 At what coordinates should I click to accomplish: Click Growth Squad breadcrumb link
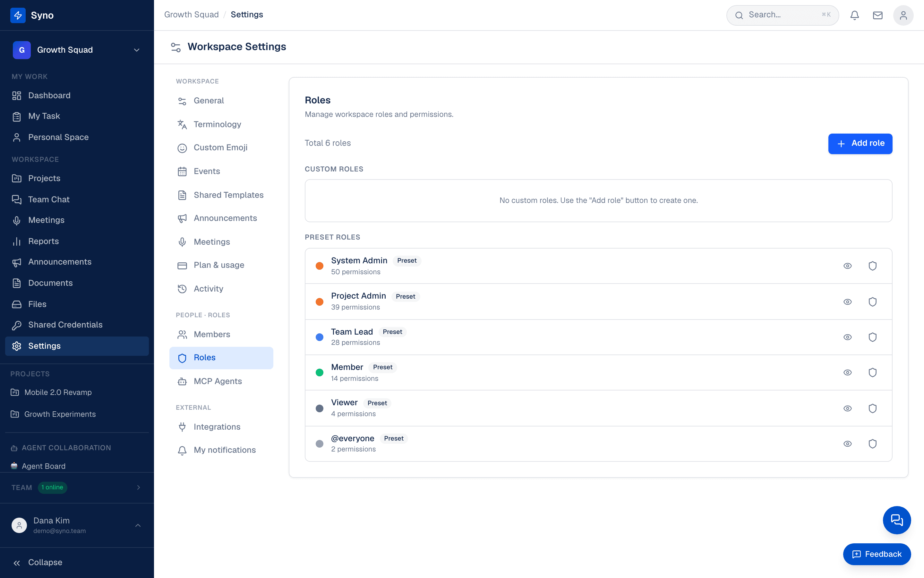(191, 14)
